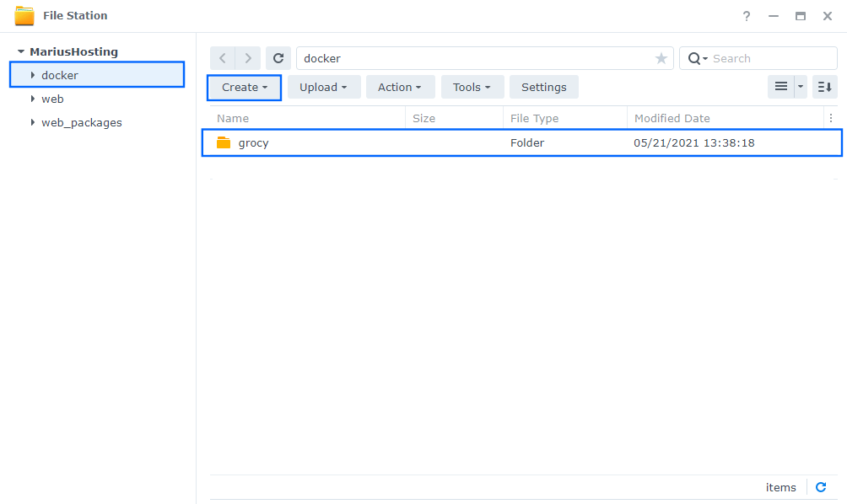The width and height of the screenshot is (847, 504).
Task: Open the help question mark icon
Action: (747, 16)
